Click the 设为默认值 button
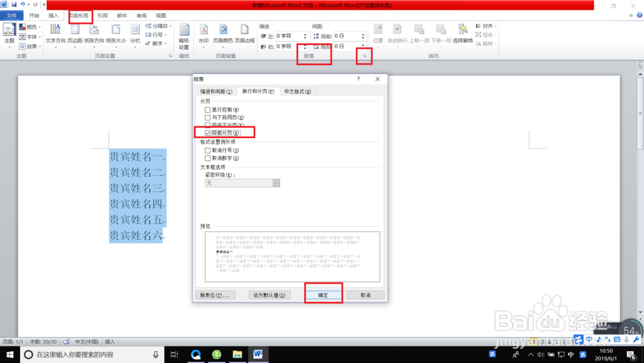Image resolution: width=644 pixels, height=363 pixels. tap(269, 295)
